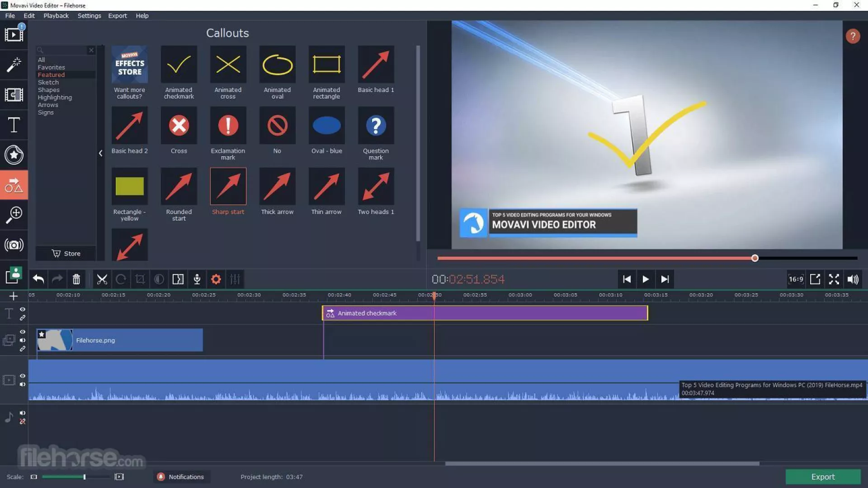Add a new track with plus button
Image resolution: width=868 pixels, height=488 pixels.
(x=13, y=296)
